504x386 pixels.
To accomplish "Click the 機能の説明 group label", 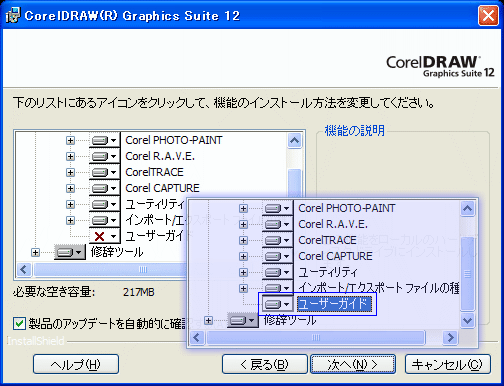I will point(355,130).
